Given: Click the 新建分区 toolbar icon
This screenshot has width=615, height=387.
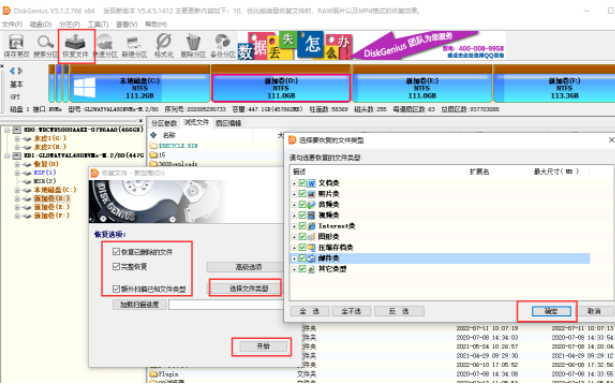Looking at the screenshot, I should pyautogui.click(x=134, y=42).
